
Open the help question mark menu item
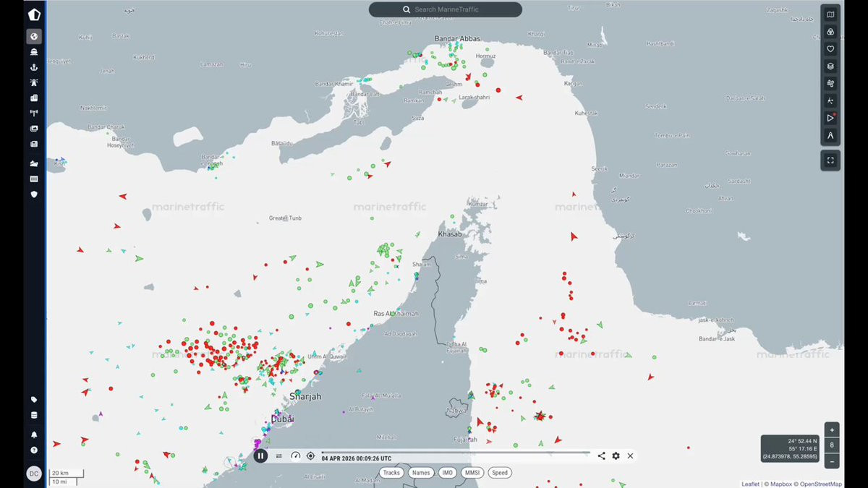pyautogui.click(x=34, y=450)
